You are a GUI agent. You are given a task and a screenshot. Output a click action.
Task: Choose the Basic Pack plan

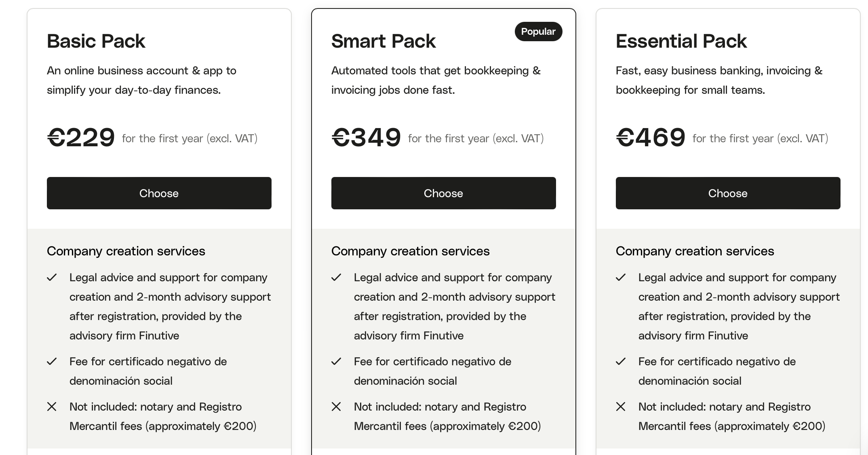pos(159,193)
